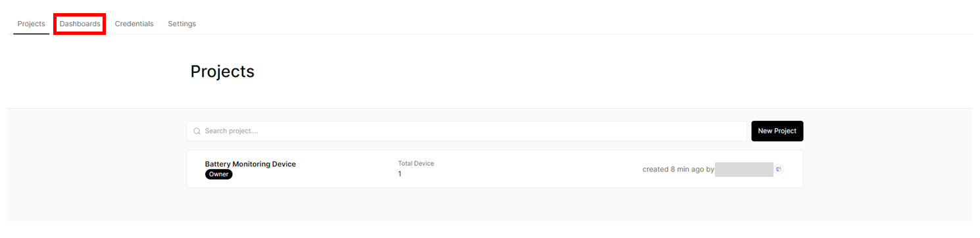Click the magnifier icon in search box
The image size is (980, 238).
coord(197,131)
